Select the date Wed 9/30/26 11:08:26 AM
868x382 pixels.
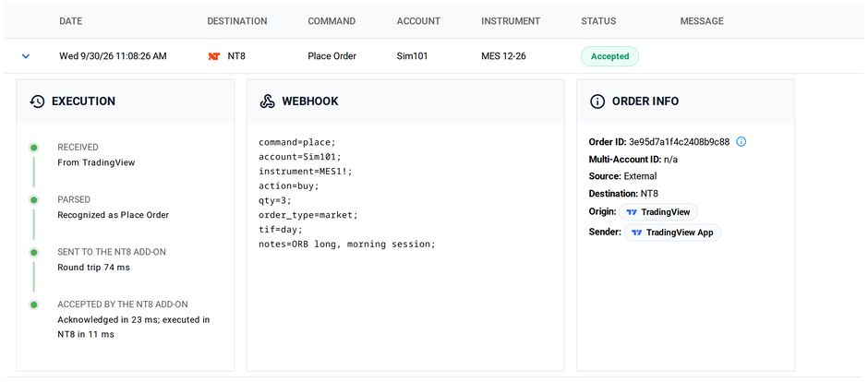(x=113, y=56)
